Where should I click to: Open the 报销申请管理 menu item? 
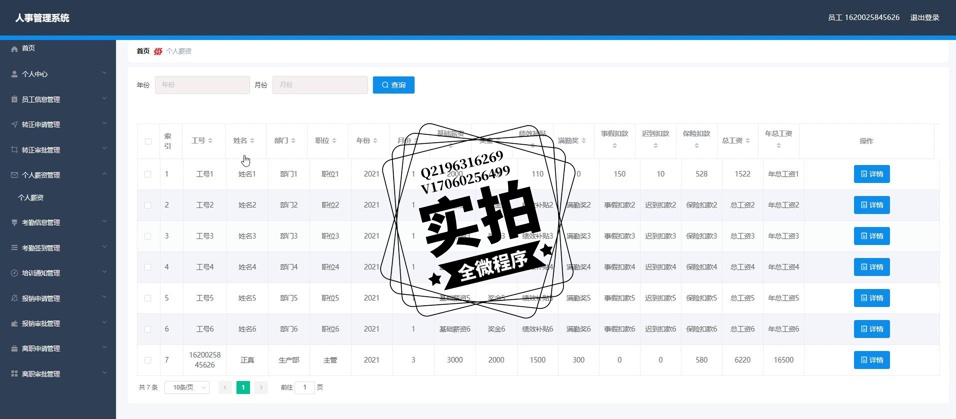click(58, 298)
